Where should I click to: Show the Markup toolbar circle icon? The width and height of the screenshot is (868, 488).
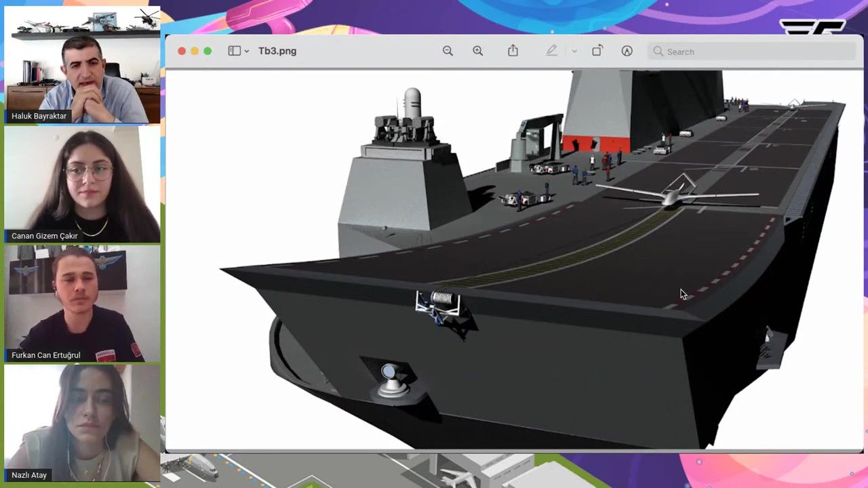(627, 51)
